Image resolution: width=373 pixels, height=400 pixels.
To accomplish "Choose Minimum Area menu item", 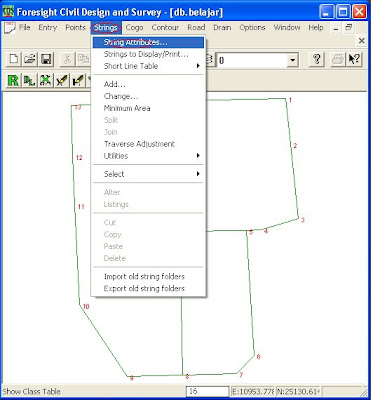I will coord(148,108).
